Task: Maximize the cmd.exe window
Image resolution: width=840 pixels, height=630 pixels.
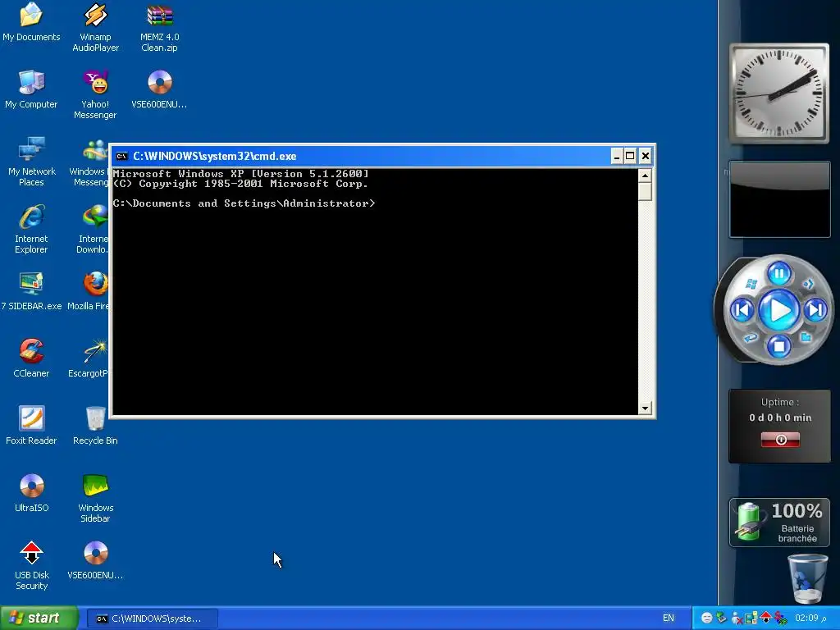Action: tap(631, 156)
